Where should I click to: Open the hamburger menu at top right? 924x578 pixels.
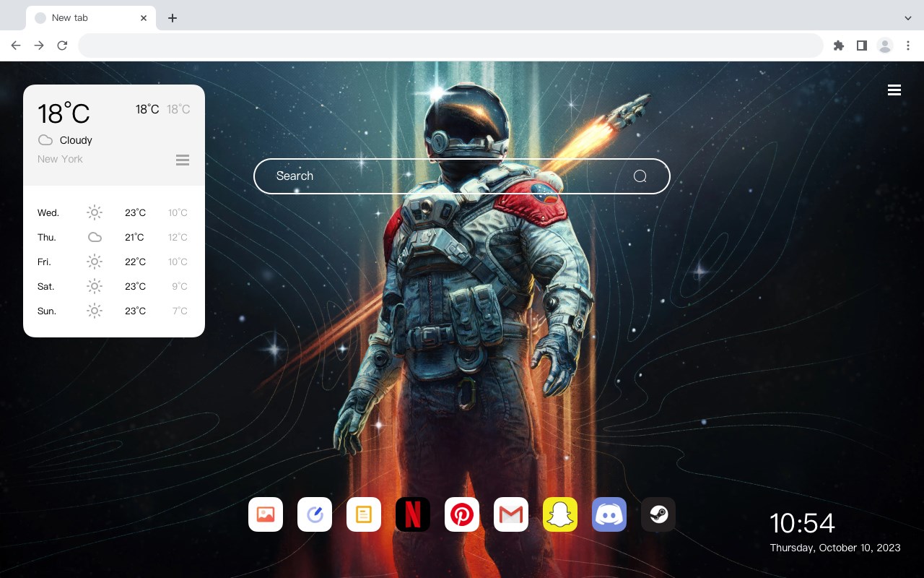894,90
